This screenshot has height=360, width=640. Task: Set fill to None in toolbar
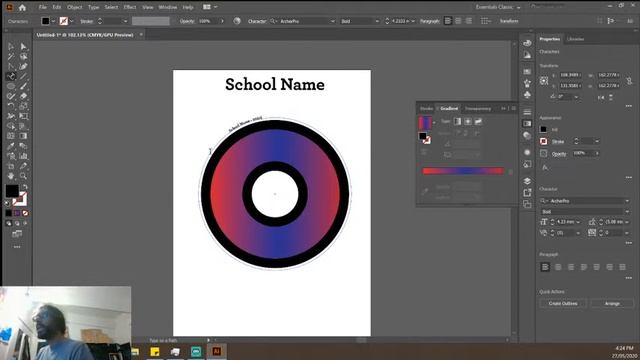pyautogui.click(x=25, y=213)
